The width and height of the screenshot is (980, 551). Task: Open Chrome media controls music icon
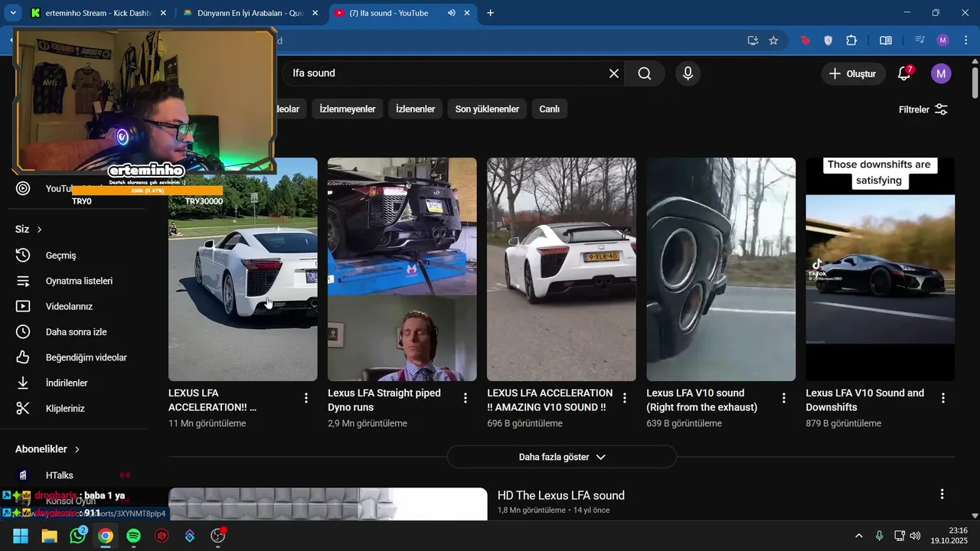[x=920, y=41]
